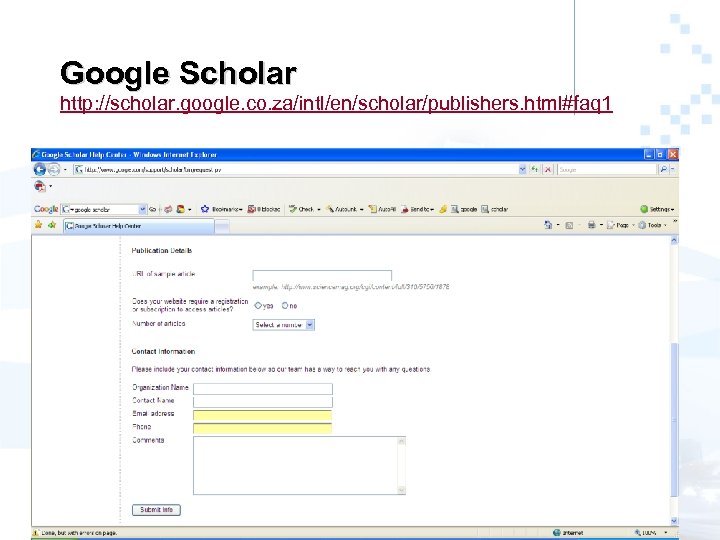Open the PDF converter toolbar icon
The height and width of the screenshot is (540, 720).
40,186
